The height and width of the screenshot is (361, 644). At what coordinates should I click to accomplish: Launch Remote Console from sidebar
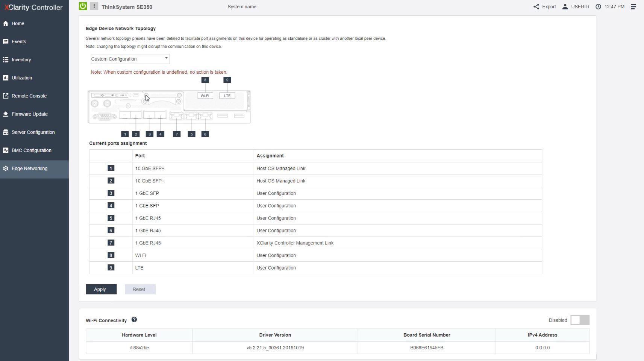point(29,96)
